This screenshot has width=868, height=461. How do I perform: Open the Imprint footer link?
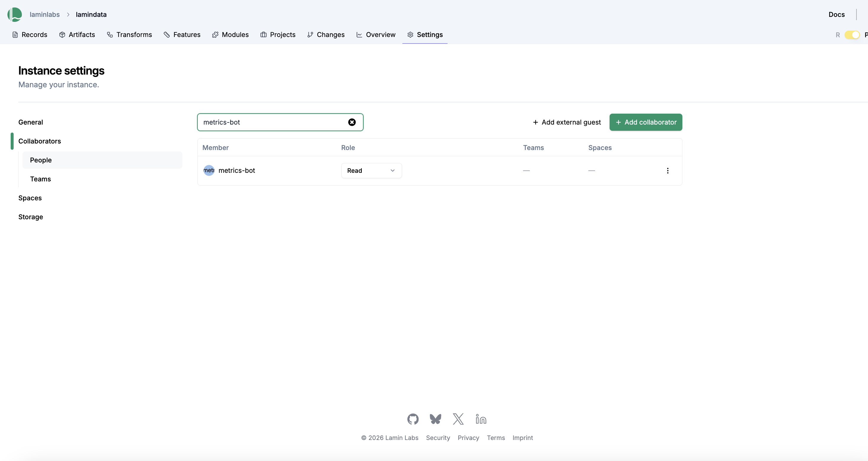pyautogui.click(x=523, y=438)
